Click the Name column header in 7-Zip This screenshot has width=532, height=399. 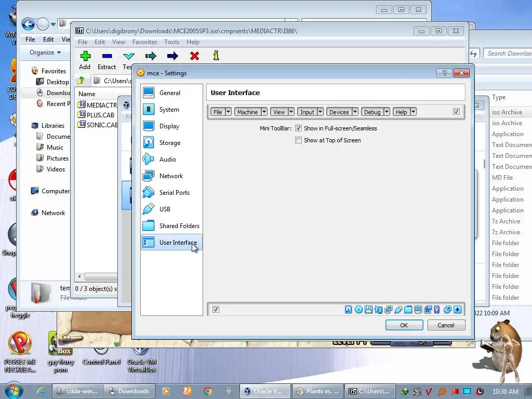coord(87,94)
